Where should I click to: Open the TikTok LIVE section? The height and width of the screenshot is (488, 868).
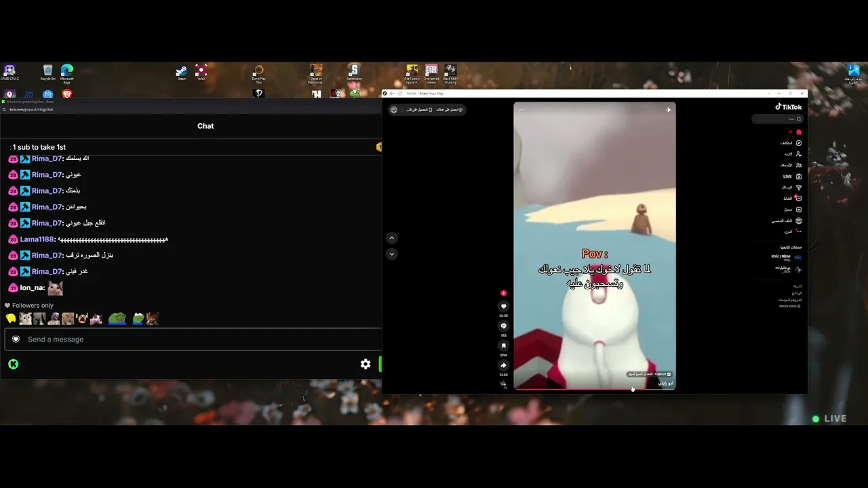click(792, 176)
